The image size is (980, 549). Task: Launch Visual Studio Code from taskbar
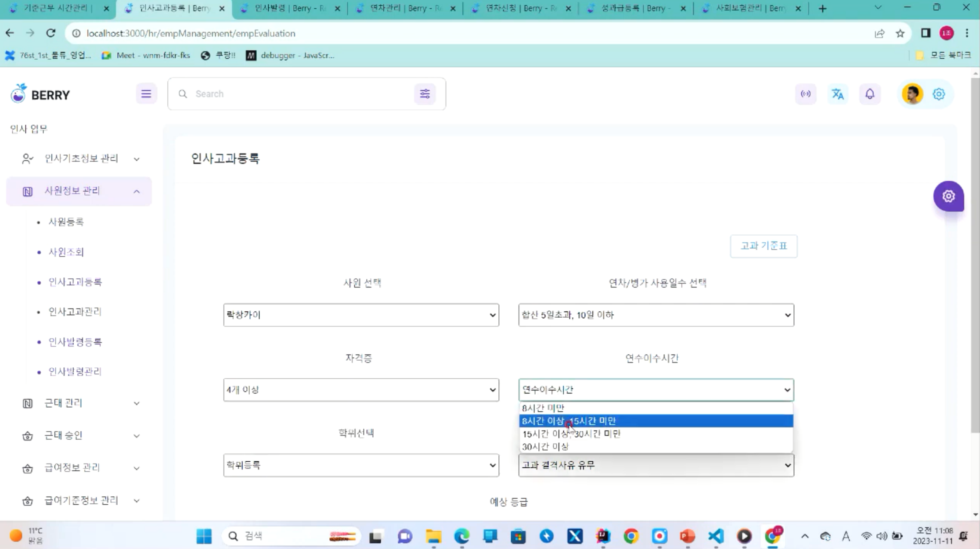tap(716, 536)
